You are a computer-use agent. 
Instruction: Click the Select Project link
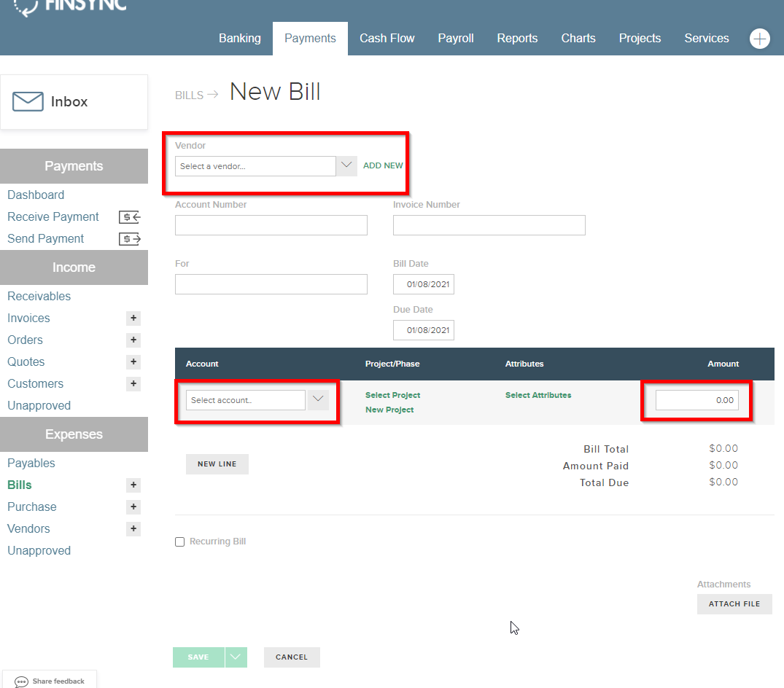pos(392,395)
